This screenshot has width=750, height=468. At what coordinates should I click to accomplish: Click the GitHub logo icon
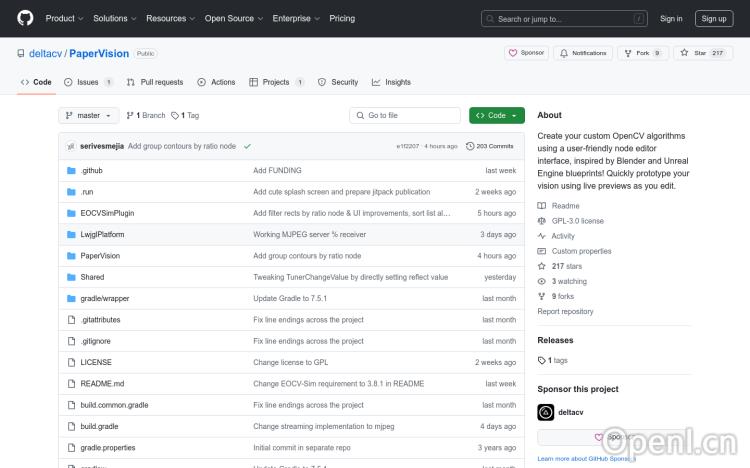coord(25,18)
